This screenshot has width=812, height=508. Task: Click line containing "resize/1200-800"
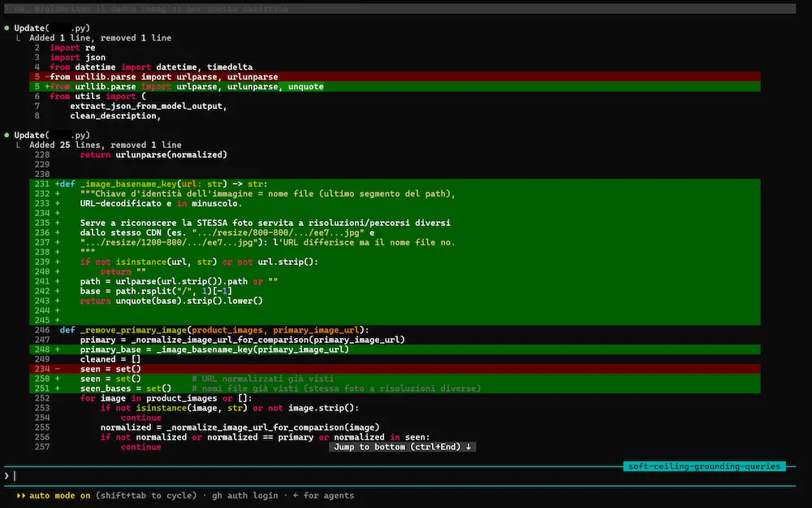[395, 242]
